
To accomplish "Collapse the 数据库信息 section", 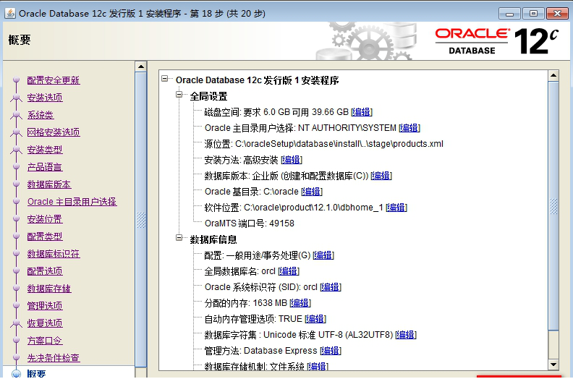I will coord(179,237).
